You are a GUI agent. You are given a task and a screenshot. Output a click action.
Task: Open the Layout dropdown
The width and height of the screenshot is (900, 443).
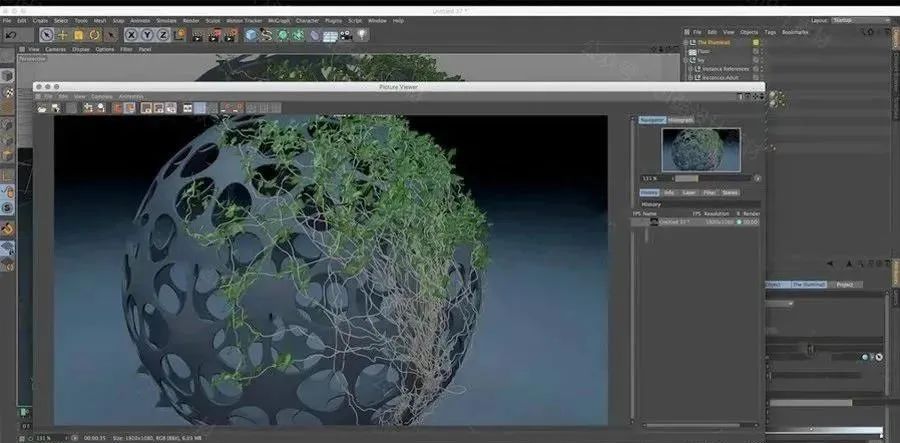[x=860, y=21]
